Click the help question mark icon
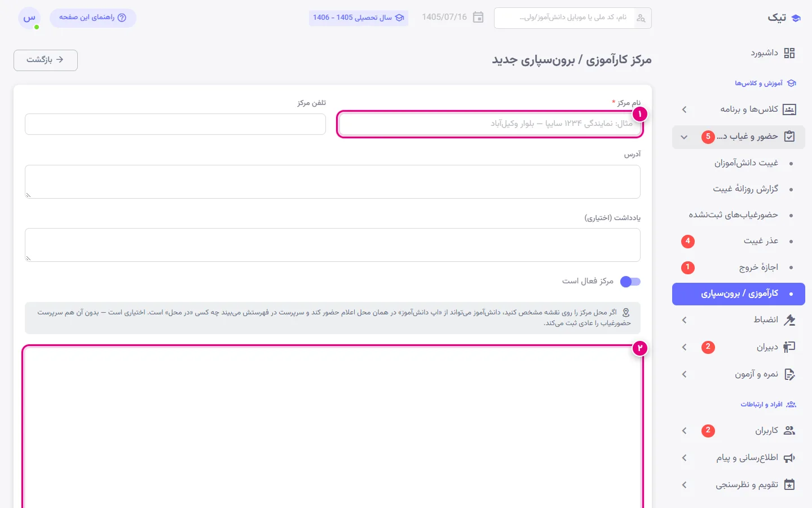The height and width of the screenshot is (508, 812). (122, 17)
